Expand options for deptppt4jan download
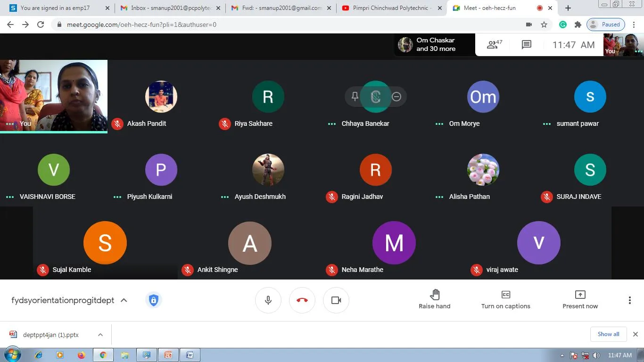This screenshot has width=644, height=362. pyautogui.click(x=100, y=335)
